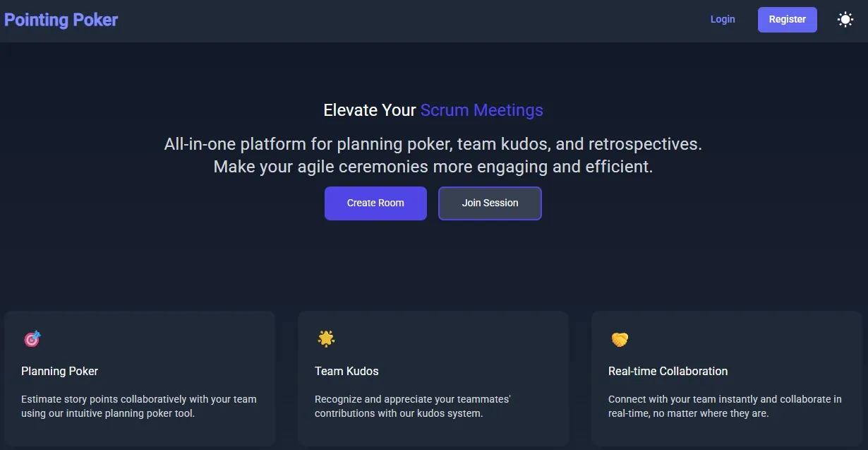Click the Planning Poker description text
The height and width of the screenshot is (450, 868).
tap(139, 406)
